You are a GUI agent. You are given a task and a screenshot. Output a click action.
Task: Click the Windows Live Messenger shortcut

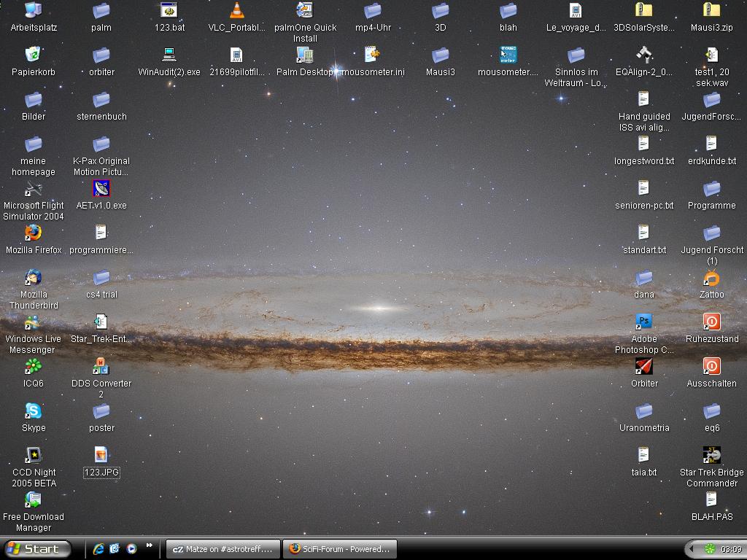coord(33,322)
